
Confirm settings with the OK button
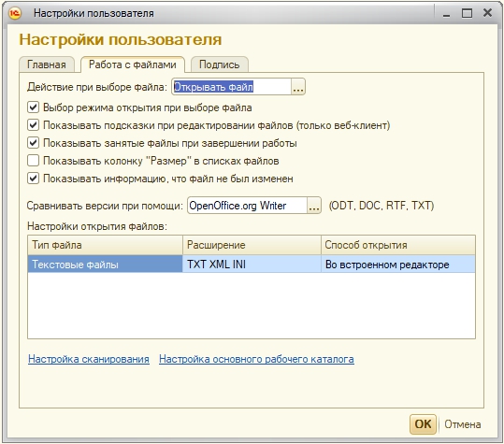(x=423, y=424)
